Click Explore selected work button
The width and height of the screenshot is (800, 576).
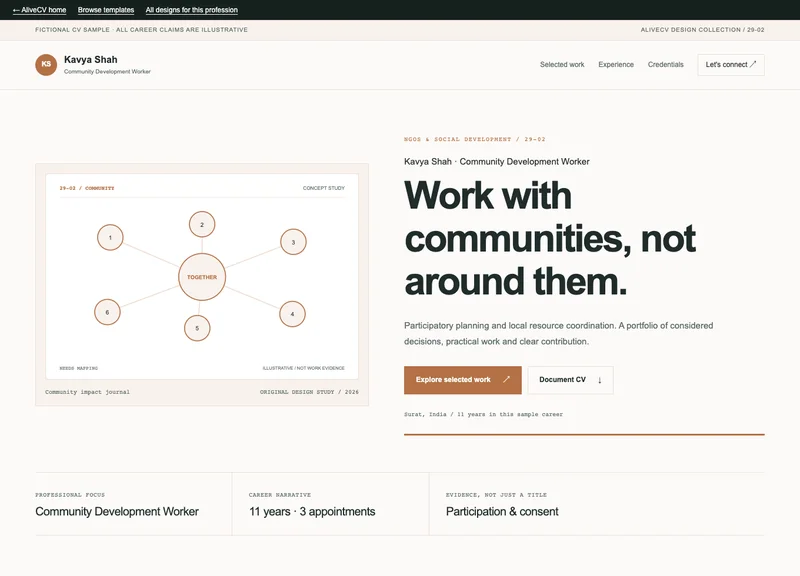(462, 380)
